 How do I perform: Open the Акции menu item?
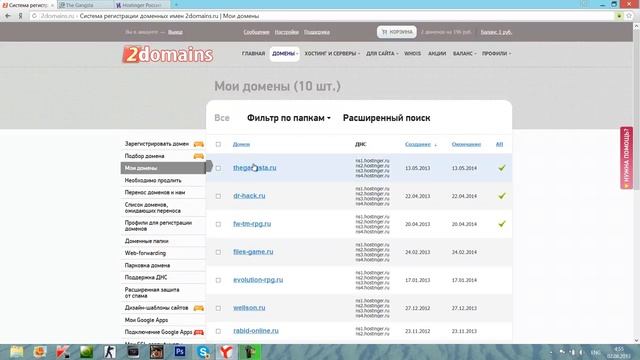[437, 53]
